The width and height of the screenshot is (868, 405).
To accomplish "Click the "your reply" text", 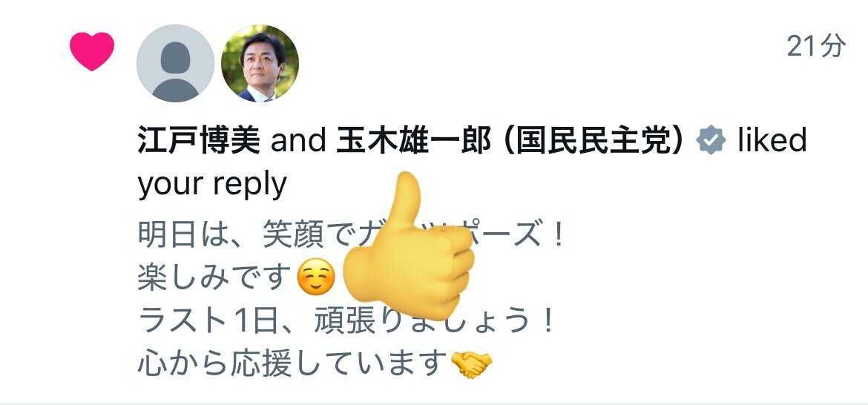I will (x=212, y=184).
